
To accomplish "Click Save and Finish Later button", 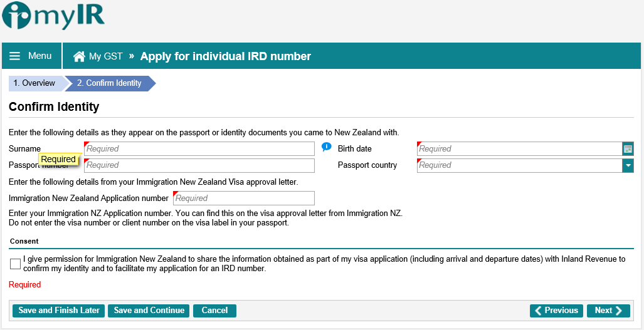I will point(59,311).
